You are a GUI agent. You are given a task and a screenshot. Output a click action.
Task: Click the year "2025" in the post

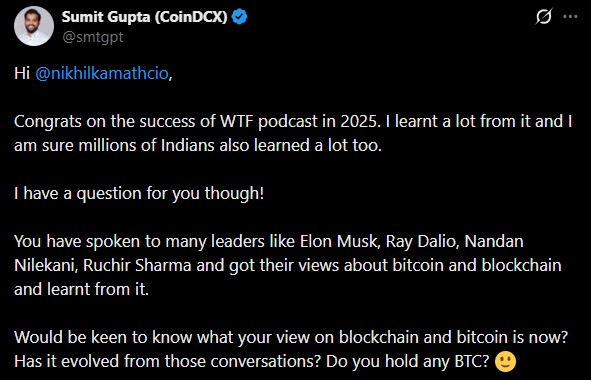(x=360, y=121)
